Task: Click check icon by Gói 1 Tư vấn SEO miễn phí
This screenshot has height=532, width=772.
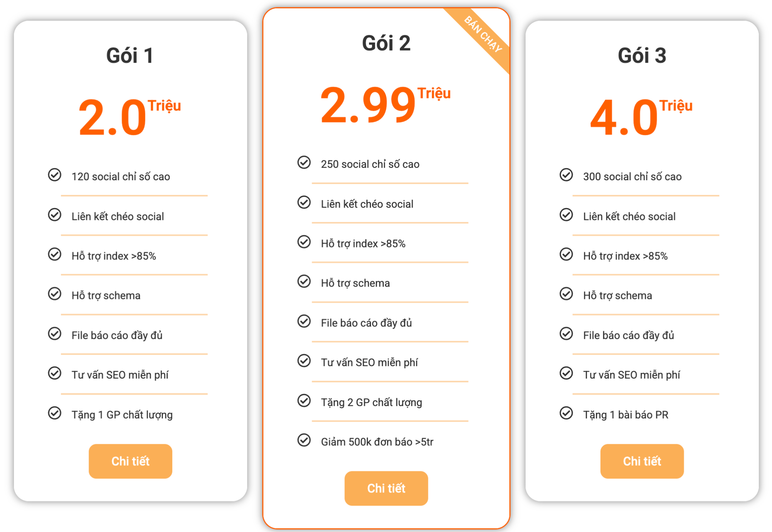Action: [55, 373]
